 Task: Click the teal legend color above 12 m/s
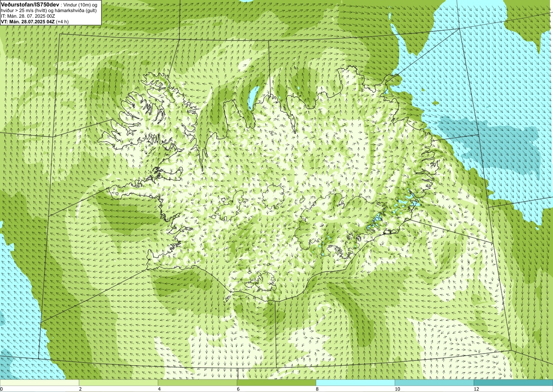click(x=513, y=383)
